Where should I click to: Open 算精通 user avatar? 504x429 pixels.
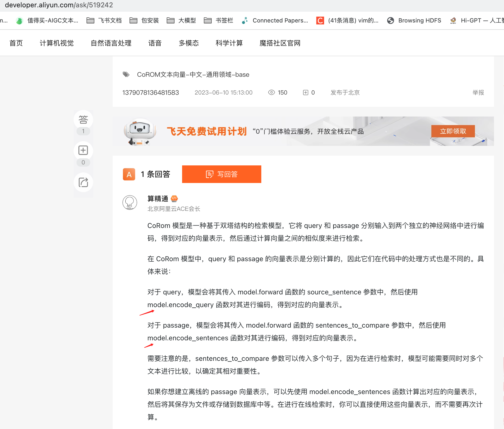click(130, 203)
